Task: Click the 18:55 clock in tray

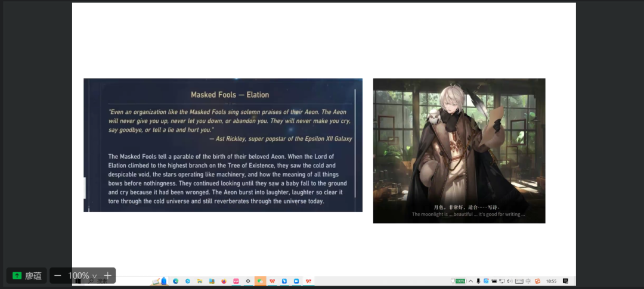Action: [551, 281]
